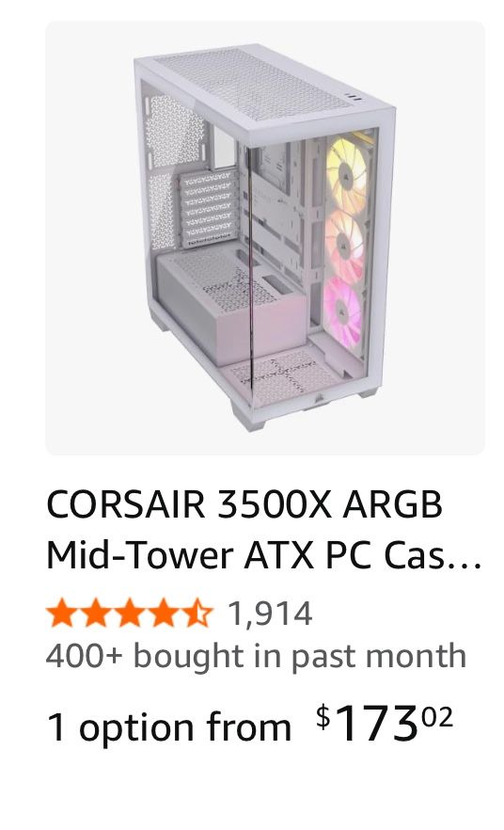Screen dimensions: 504x830
Task: Click the first orange rating star
Action: pyautogui.click(x=62, y=613)
